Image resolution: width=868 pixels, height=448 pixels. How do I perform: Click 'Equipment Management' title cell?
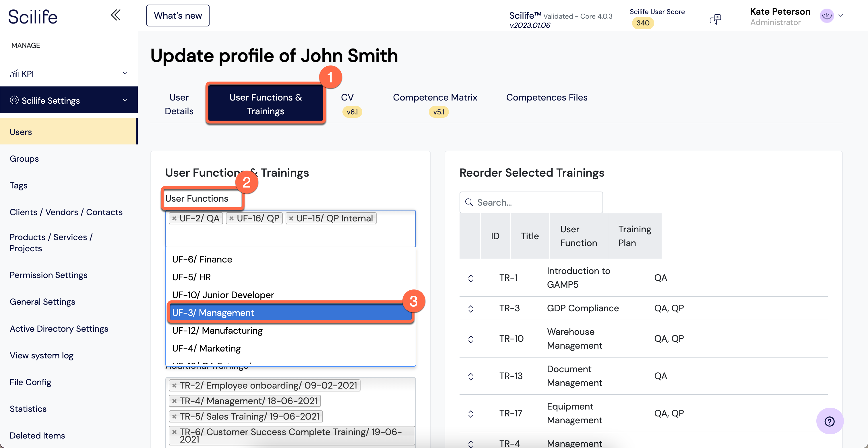575,413
